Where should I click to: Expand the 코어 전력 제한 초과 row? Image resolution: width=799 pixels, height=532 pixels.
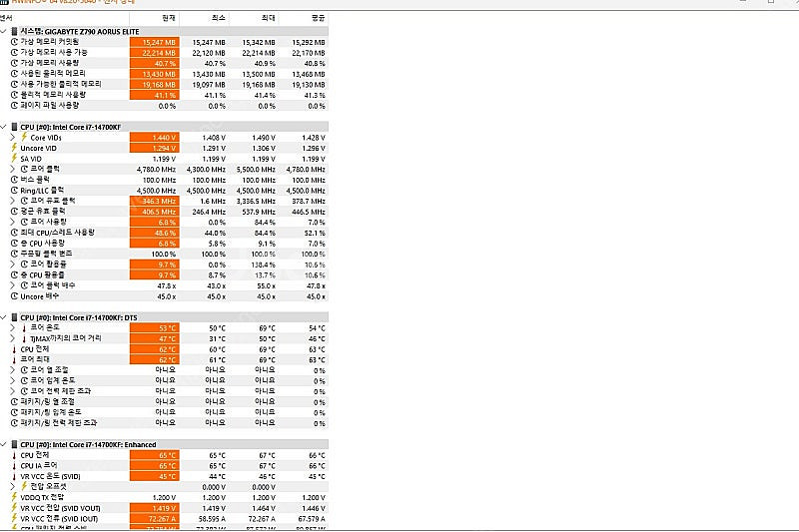click(x=13, y=391)
